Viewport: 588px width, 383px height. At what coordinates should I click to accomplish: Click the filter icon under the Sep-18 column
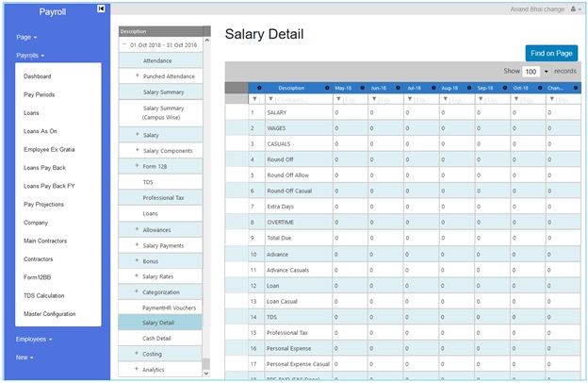(481, 99)
